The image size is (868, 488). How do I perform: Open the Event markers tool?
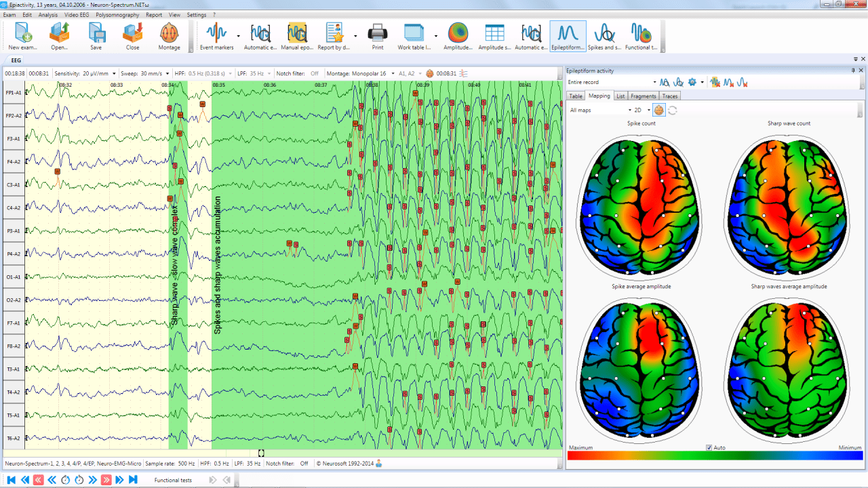coord(216,36)
